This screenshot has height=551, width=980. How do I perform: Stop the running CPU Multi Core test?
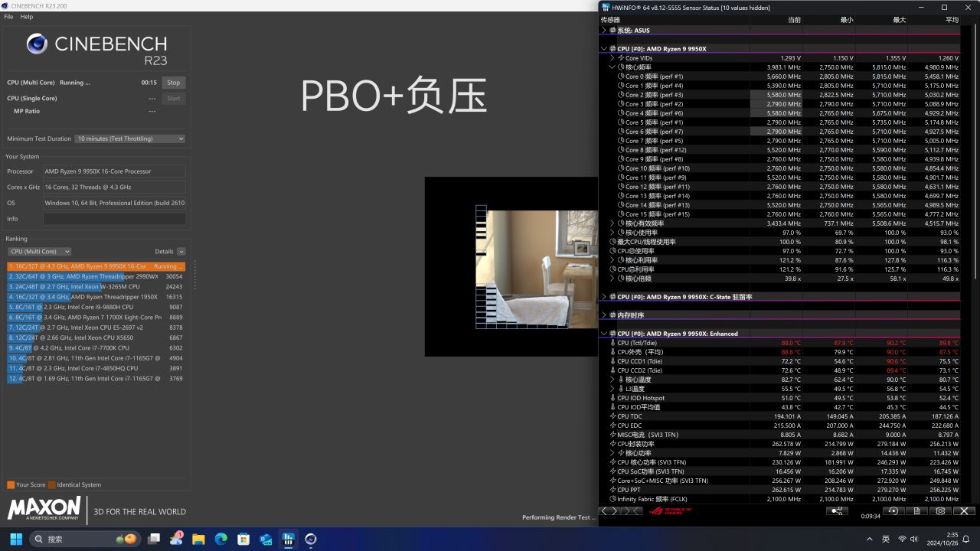[174, 83]
